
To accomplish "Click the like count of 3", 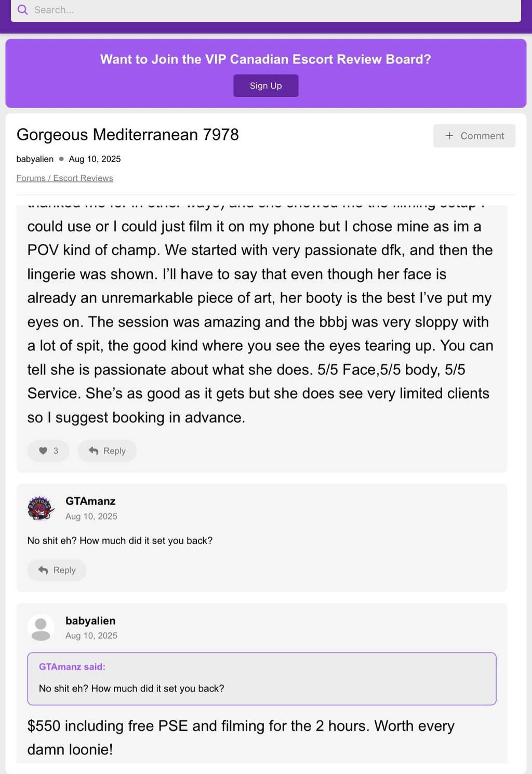I will click(56, 451).
